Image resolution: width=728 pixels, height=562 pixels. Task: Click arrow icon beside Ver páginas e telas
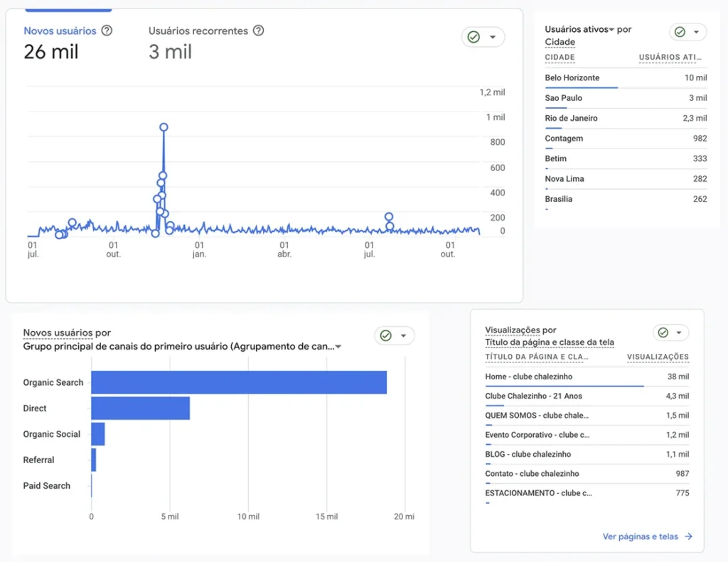(x=688, y=536)
